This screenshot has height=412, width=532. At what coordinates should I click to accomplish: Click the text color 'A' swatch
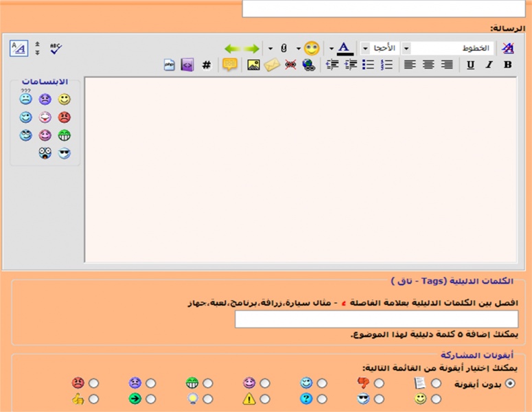pyautogui.click(x=345, y=48)
